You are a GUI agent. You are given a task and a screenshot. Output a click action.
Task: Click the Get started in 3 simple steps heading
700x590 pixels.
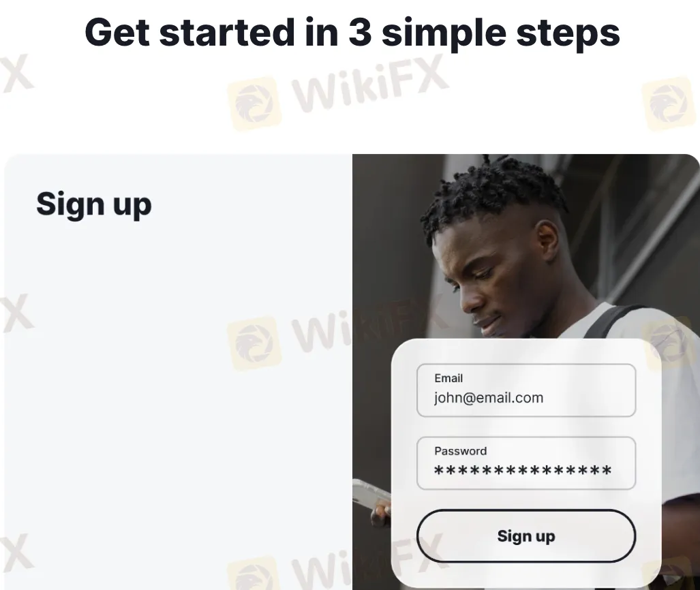pos(352,33)
